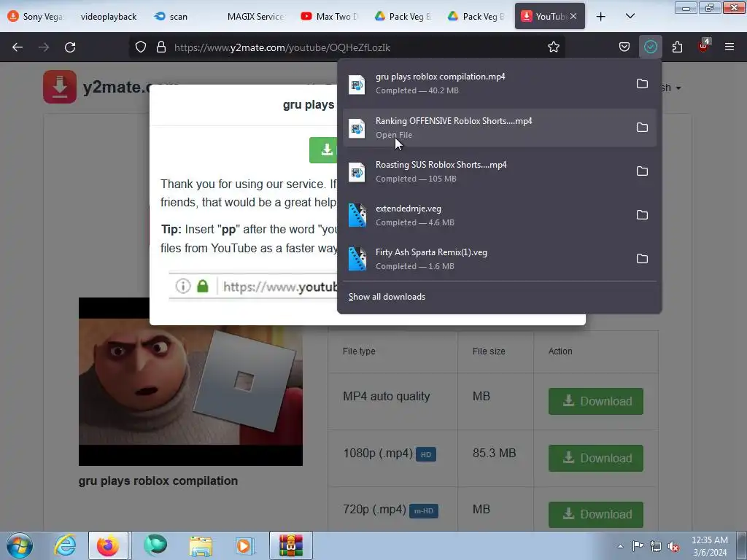Click the gru plays roblox video thumbnail

point(190,381)
